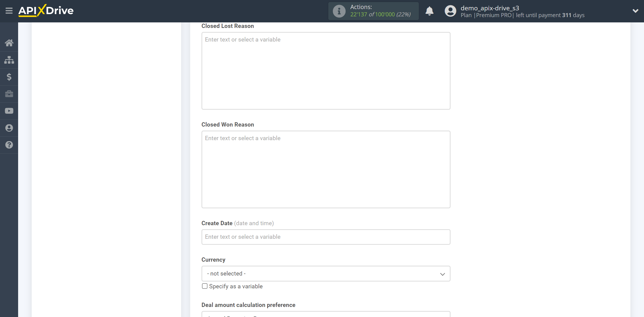Open the notifications bell
The image size is (644, 317).
tap(429, 11)
